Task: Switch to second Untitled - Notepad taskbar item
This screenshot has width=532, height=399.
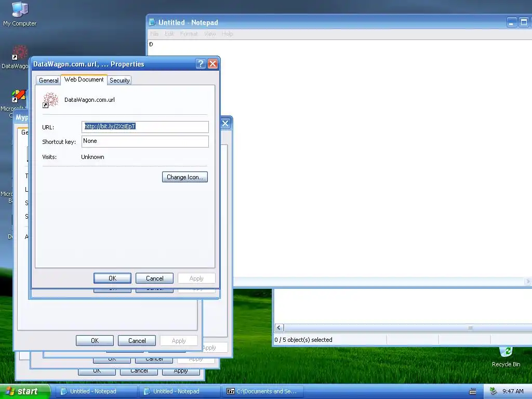Action: pos(179,391)
